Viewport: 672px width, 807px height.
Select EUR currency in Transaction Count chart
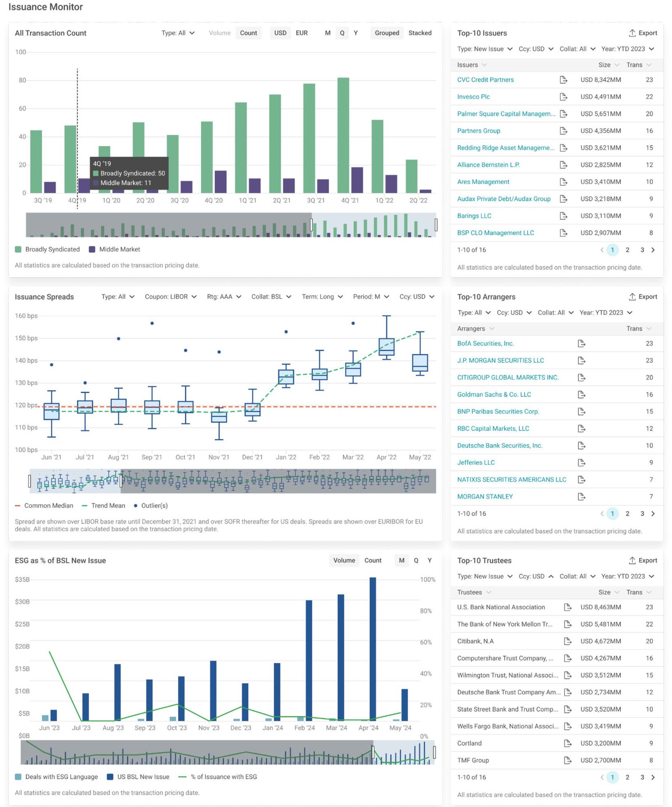(x=302, y=33)
